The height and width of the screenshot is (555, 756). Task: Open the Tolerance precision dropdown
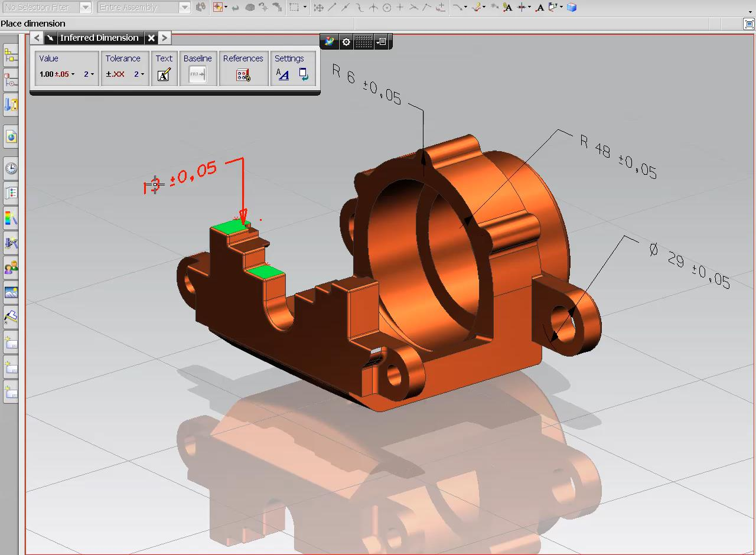click(x=139, y=74)
